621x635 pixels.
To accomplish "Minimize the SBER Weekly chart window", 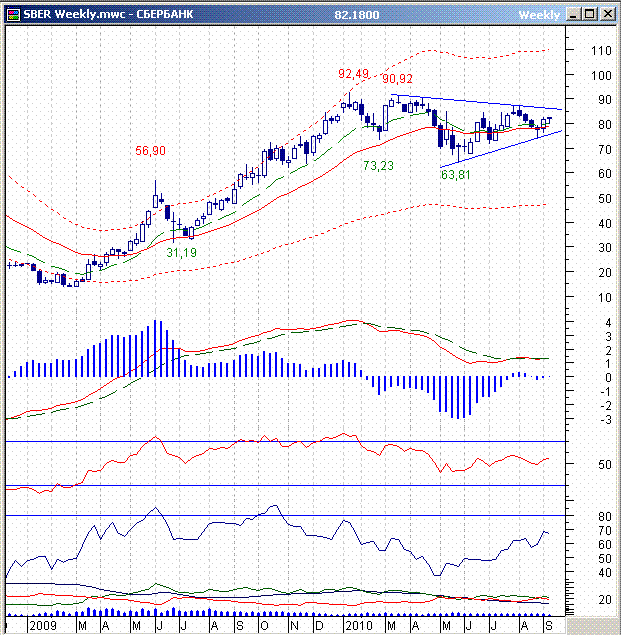I will [x=572, y=15].
